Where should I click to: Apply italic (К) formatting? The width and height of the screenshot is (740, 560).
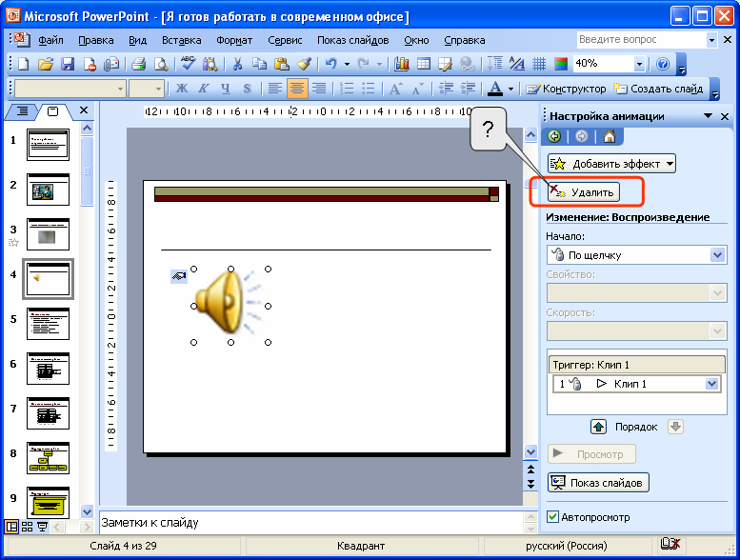tap(204, 89)
